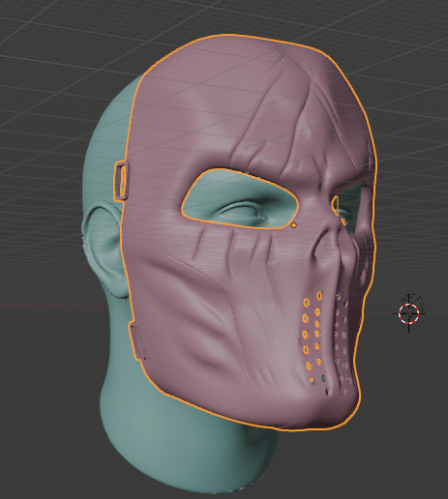Click the head model's ear
This screenshot has height=499, width=448.
(104, 249)
